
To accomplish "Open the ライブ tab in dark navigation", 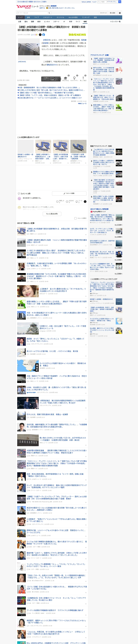I will click(37, 17).
